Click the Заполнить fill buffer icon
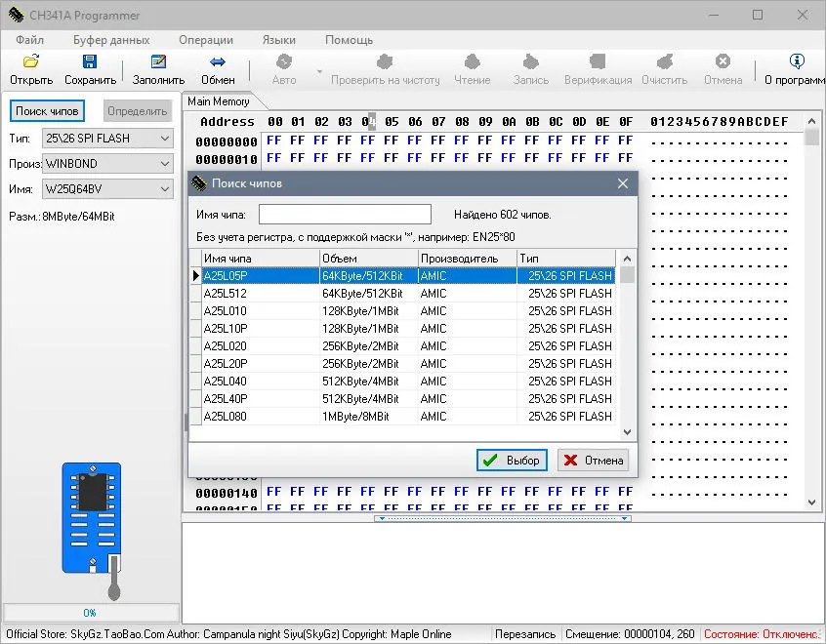Image resolution: width=826 pixels, height=644 pixels. click(x=158, y=61)
